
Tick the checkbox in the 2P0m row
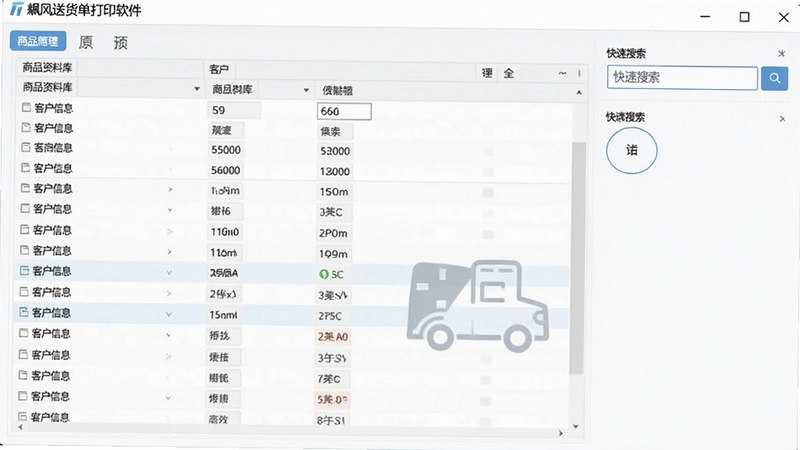point(24,229)
